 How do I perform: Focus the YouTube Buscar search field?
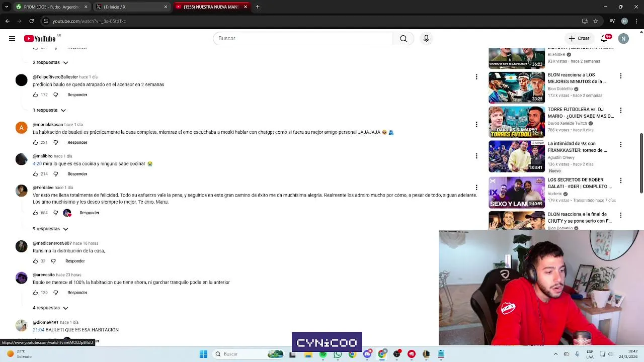pyautogui.click(x=303, y=39)
